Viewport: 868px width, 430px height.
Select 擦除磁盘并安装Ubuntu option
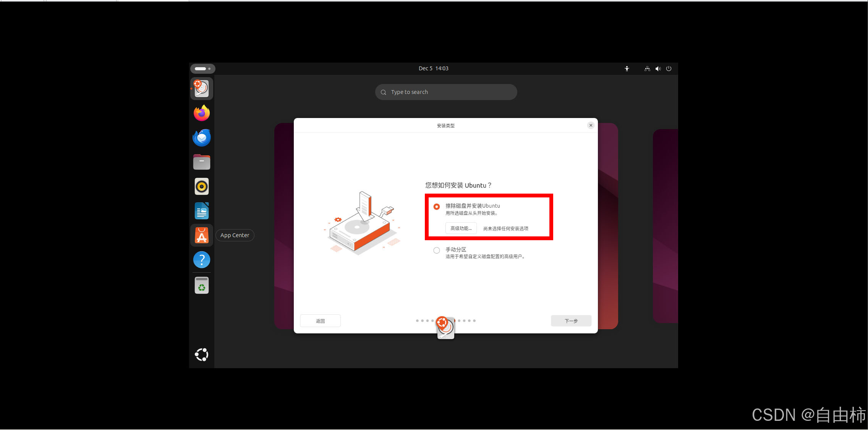[436, 206]
